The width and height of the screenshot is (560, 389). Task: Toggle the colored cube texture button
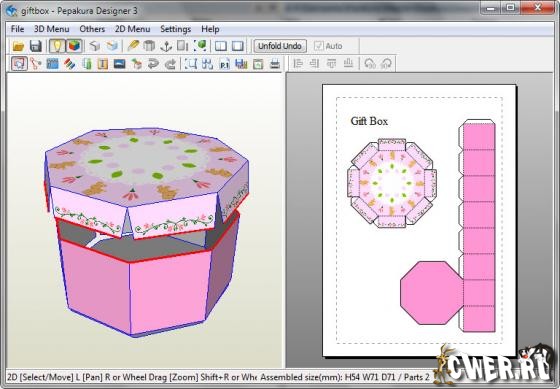point(74,46)
